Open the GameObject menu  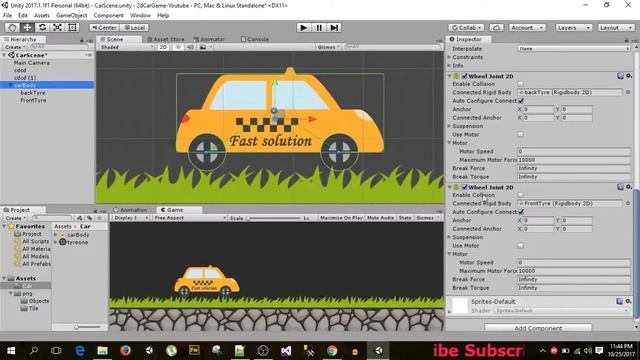click(x=71, y=15)
